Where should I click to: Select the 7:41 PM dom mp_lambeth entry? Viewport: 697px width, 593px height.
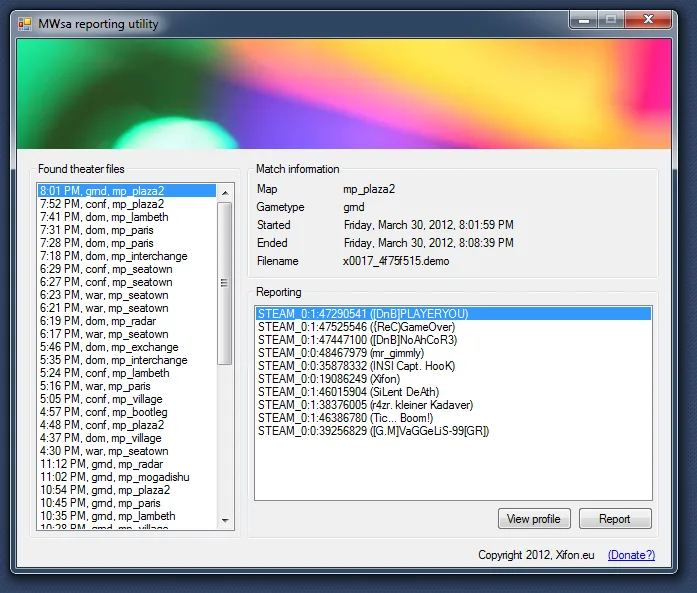coord(103,217)
